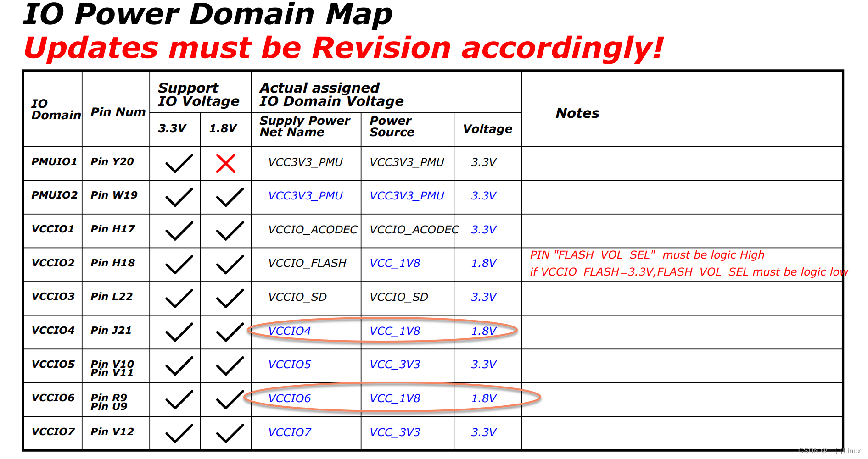Click the 'VCCIO4' domain cell

53,330
